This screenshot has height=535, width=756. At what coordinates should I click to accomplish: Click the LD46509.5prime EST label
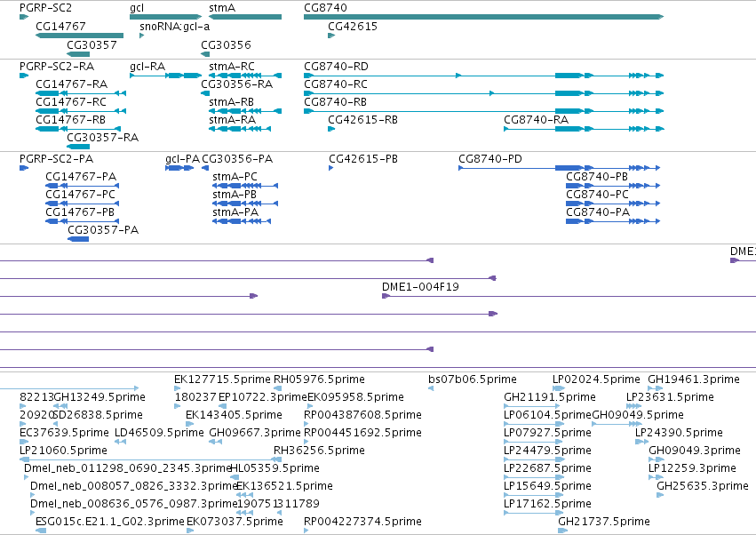click(x=159, y=433)
